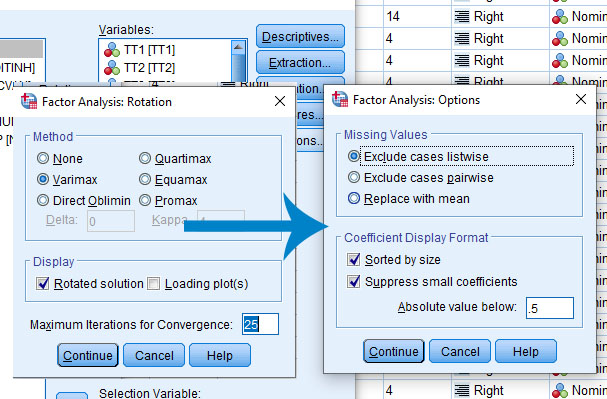Click the Right align icon in bottom row
607x399 pixels.
[461, 390]
